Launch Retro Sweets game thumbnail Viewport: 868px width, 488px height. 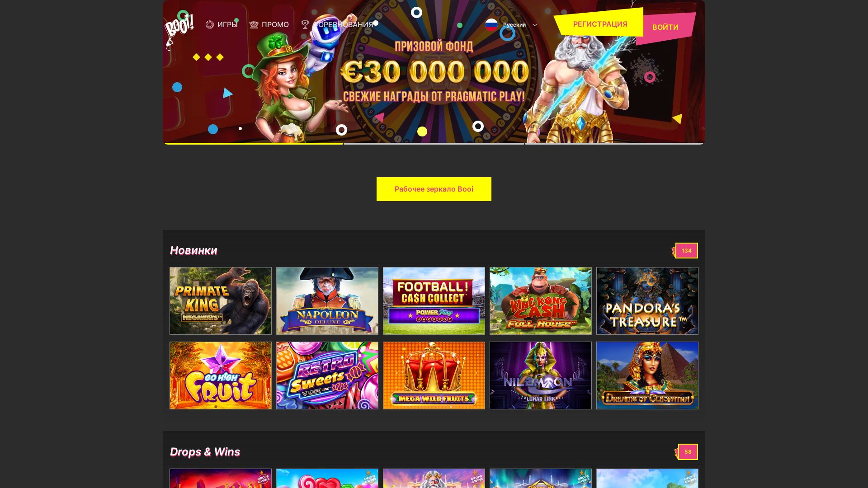tap(327, 375)
